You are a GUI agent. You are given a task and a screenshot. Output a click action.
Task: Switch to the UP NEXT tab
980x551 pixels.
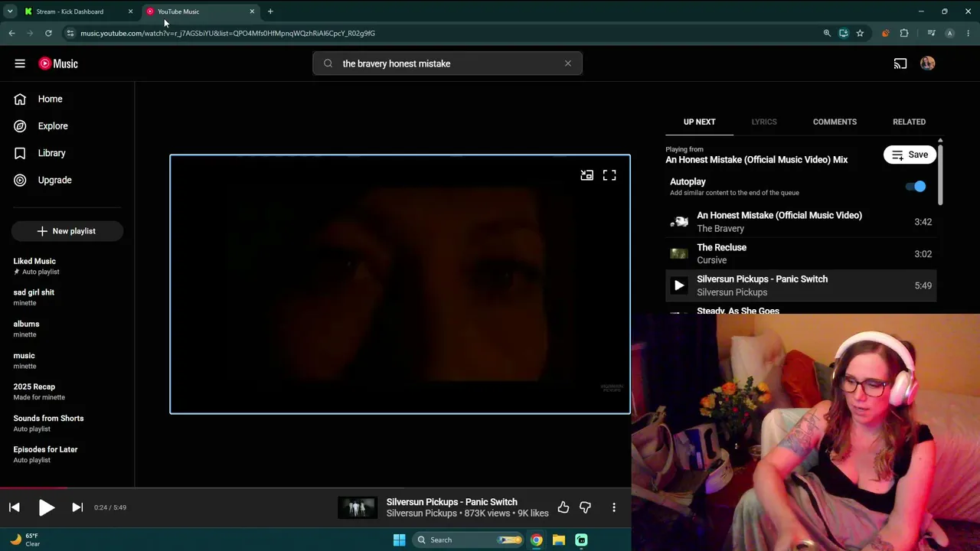pos(700,122)
